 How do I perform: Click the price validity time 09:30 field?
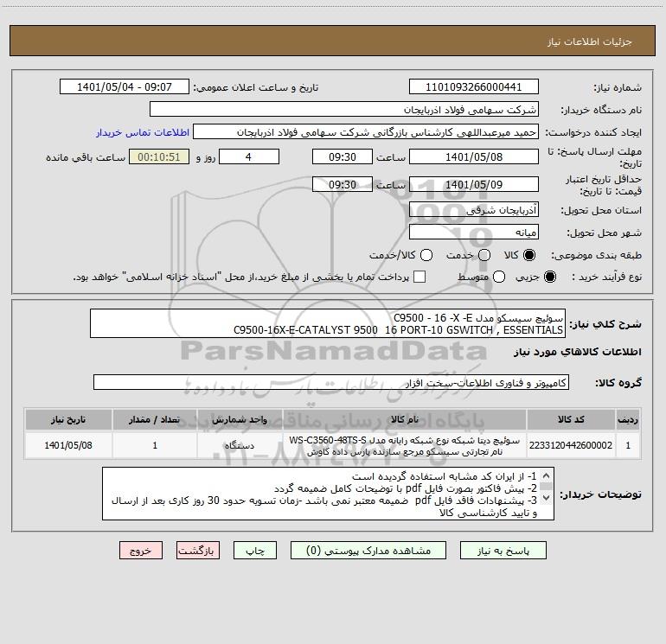[x=343, y=184]
